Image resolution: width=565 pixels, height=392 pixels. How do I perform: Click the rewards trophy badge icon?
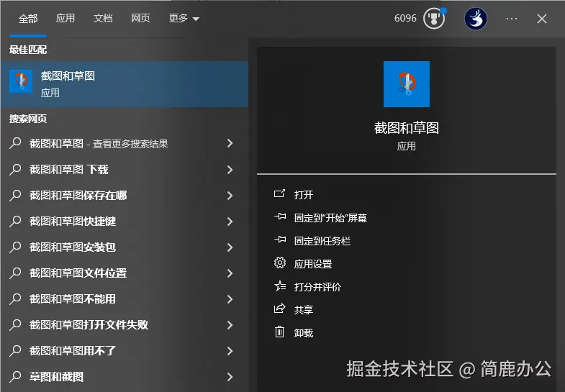point(434,19)
